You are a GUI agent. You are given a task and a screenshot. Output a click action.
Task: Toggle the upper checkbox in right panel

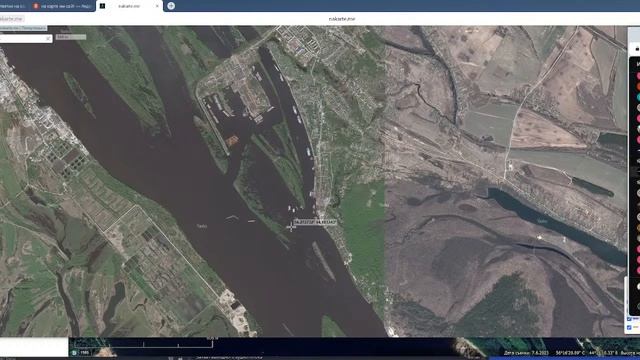click(x=629, y=319)
